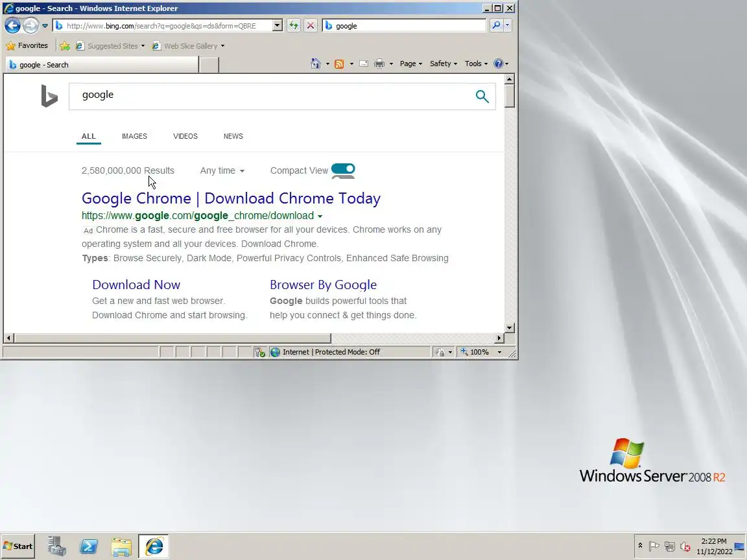Open the recent pages dropdown arrow
This screenshot has width=747, height=560.
pos(45,26)
